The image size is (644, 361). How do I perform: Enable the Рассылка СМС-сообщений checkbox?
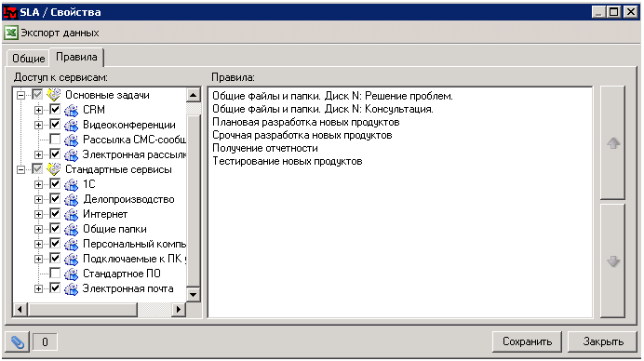pyautogui.click(x=55, y=140)
